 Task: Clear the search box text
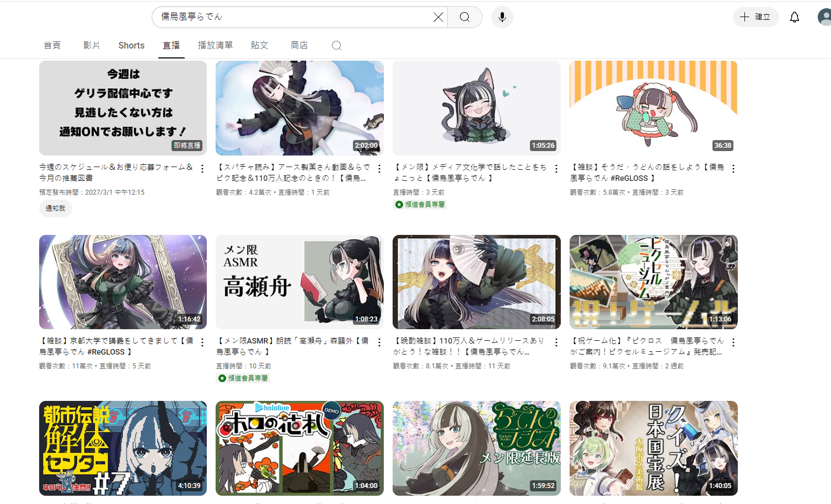[x=438, y=17]
